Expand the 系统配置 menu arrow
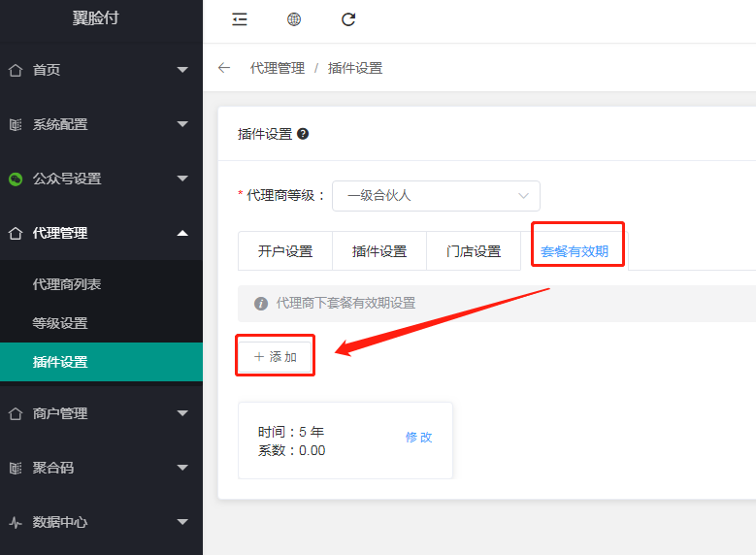 pos(182,124)
